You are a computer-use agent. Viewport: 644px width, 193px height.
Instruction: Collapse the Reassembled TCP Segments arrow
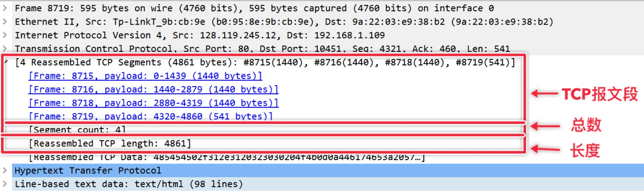(x=6, y=62)
